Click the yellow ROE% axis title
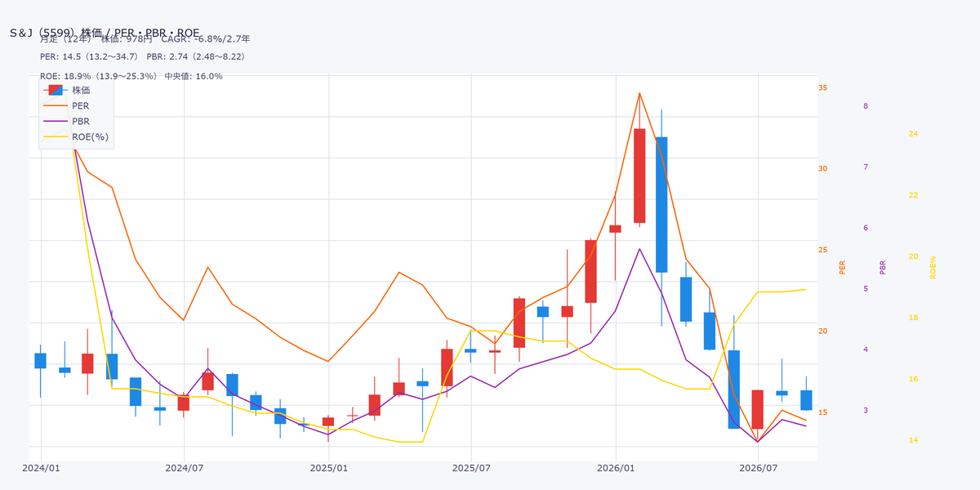Image resolution: width=980 pixels, height=490 pixels. click(x=933, y=267)
